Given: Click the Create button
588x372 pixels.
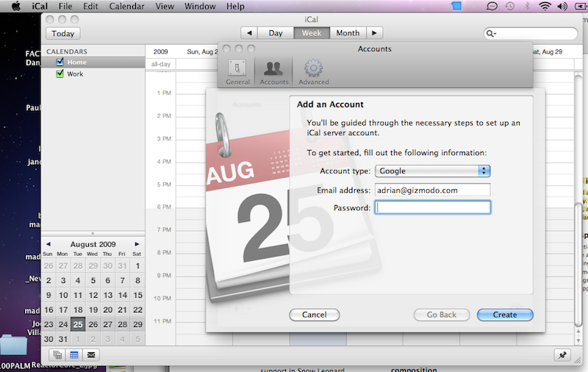Looking at the screenshot, I should (x=505, y=315).
